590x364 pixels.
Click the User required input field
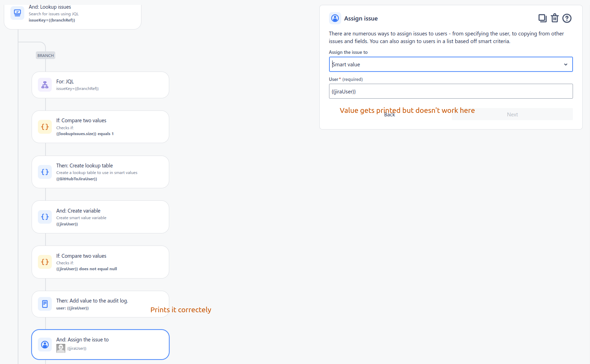pyautogui.click(x=451, y=91)
